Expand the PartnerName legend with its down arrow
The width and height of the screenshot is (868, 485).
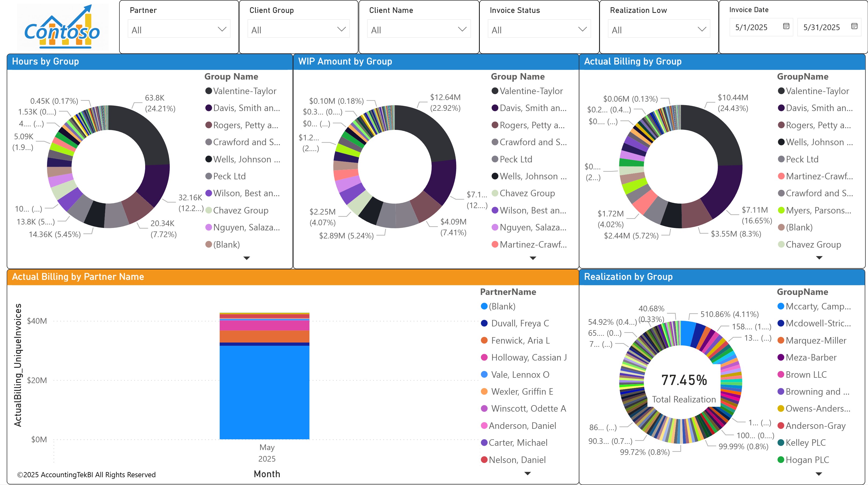click(527, 473)
